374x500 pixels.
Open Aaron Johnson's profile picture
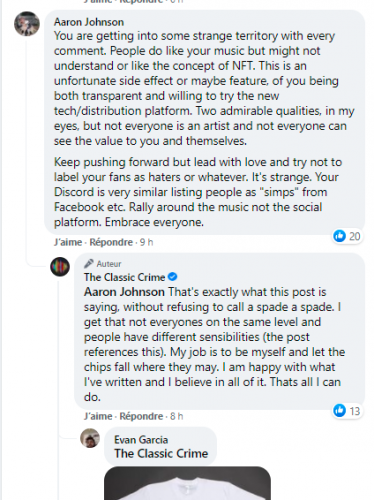pyautogui.click(x=27, y=24)
